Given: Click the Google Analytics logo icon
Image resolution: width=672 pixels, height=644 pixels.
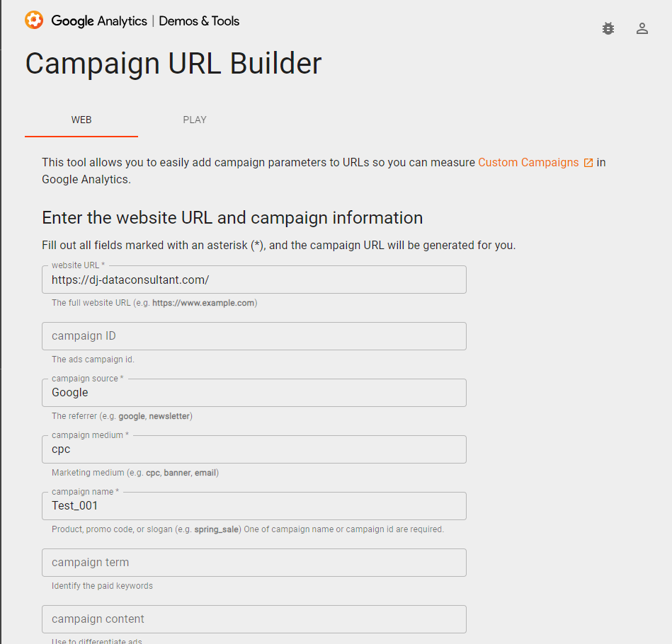Looking at the screenshot, I should click(x=34, y=21).
